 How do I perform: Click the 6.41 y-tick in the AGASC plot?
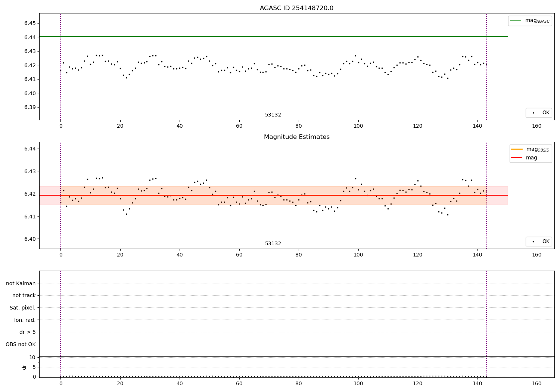(30, 79)
